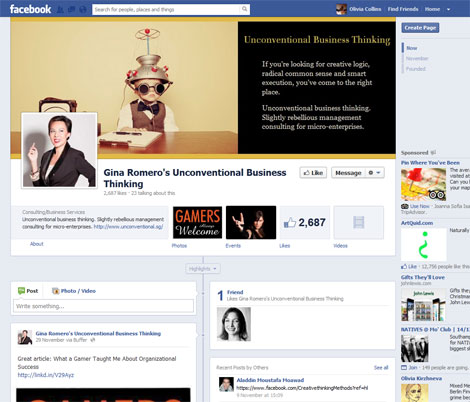Viewport: 470px width, 402px height.
Task: Open the unconventional.sg website link
Action: 128,227
